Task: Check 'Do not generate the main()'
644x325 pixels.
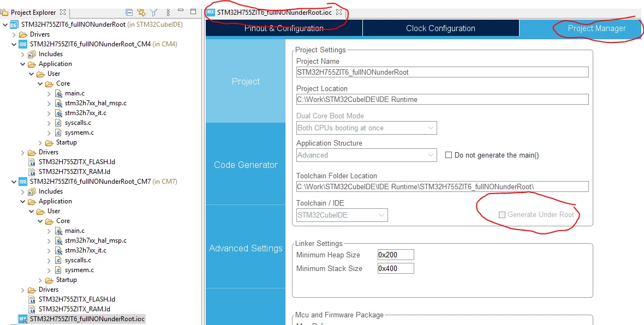Action: tap(449, 155)
